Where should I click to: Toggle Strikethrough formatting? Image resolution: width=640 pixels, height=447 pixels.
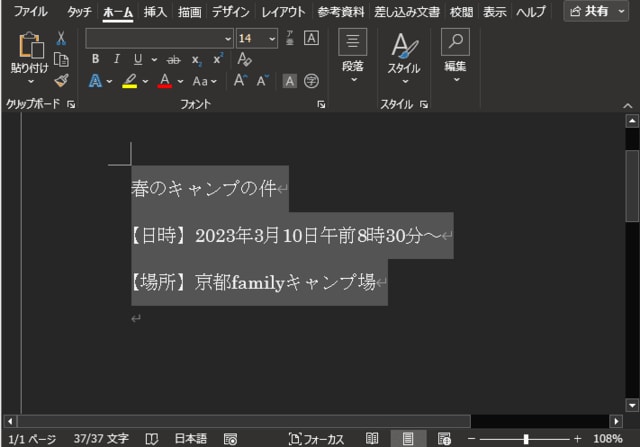pyautogui.click(x=174, y=59)
